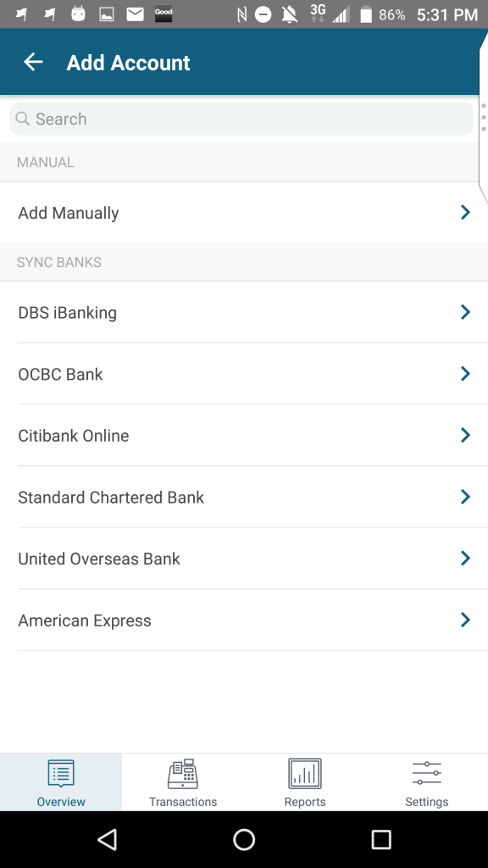The width and height of the screenshot is (488, 868).
Task: Open the Transactions cash register icon
Action: 183,773
